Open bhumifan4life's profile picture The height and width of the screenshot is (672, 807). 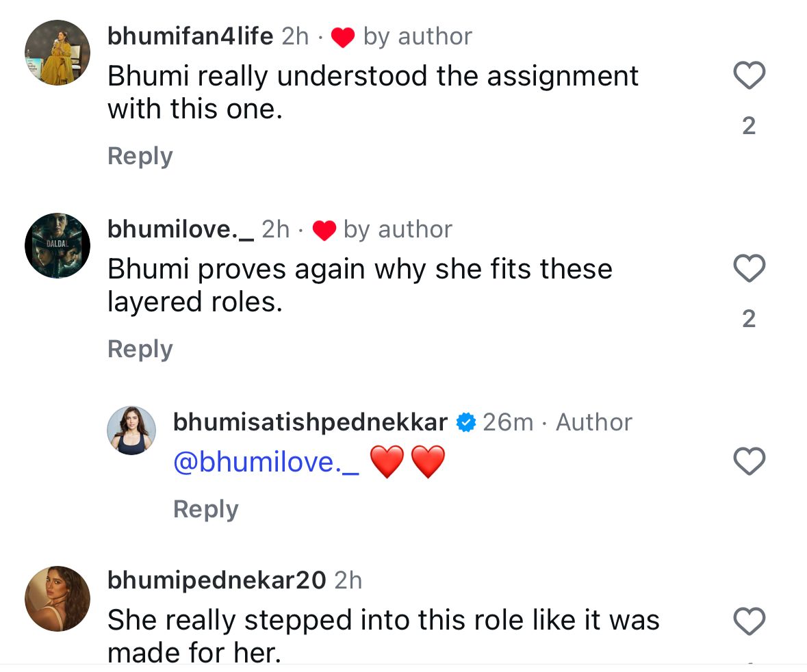point(57,53)
